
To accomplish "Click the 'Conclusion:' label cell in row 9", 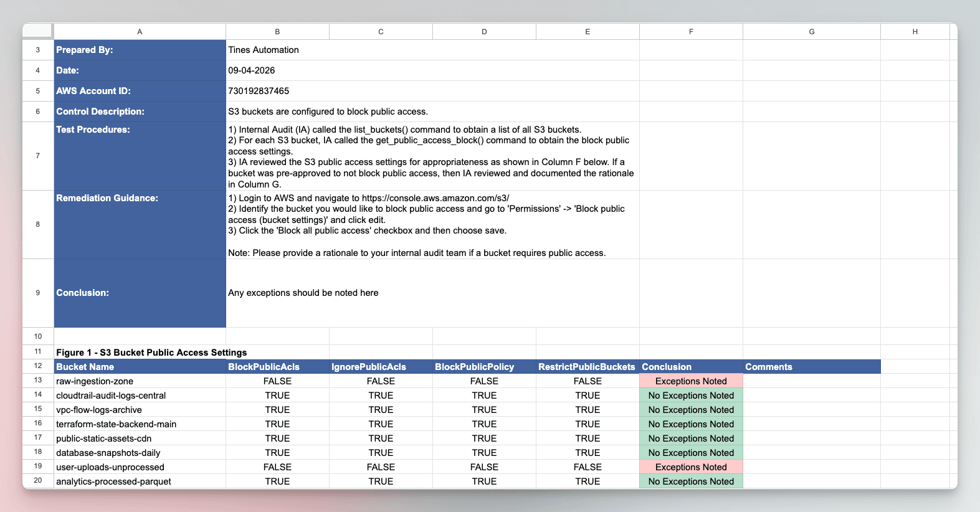I will pyautogui.click(x=140, y=293).
